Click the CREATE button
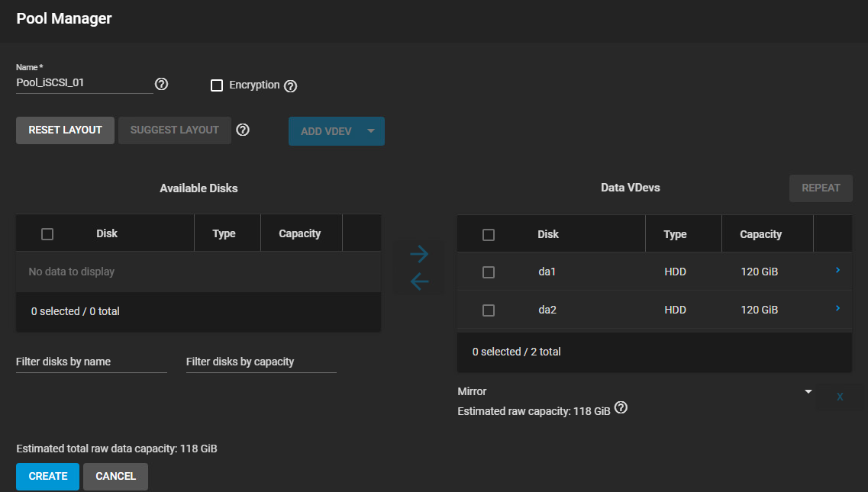 (x=47, y=476)
